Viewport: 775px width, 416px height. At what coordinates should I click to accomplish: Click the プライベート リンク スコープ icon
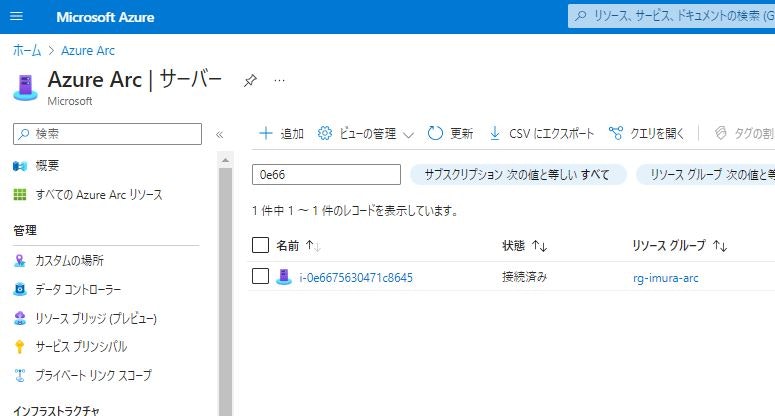pos(20,375)
